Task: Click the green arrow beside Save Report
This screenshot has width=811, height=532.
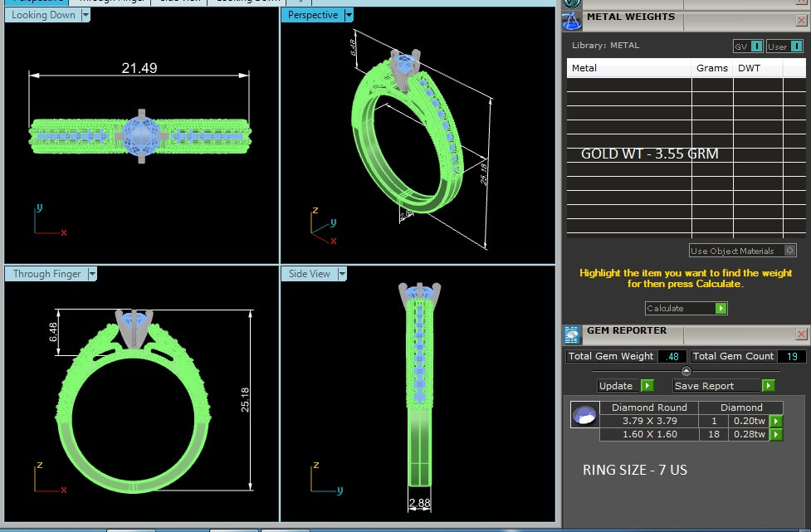Action: pyautogui.click(x=768, y=386)
